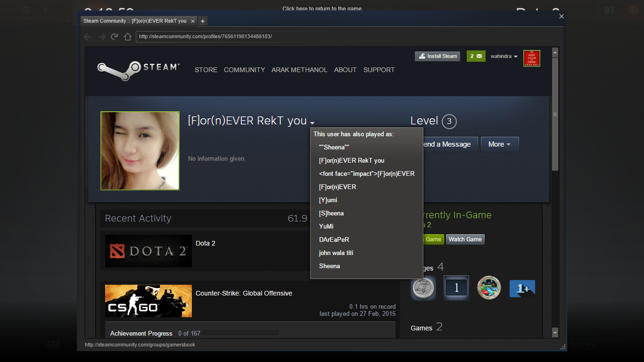The image size is (644, 362).
Task: Open the ARAK METHANOL menu
Action: click(x=299, y=70)
